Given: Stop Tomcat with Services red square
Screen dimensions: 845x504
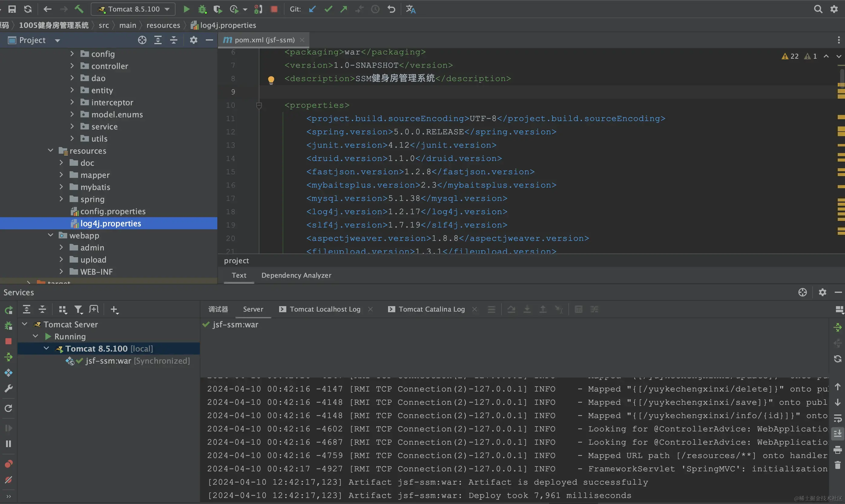Looking at the screenshot, I should [x=8, y=341].
